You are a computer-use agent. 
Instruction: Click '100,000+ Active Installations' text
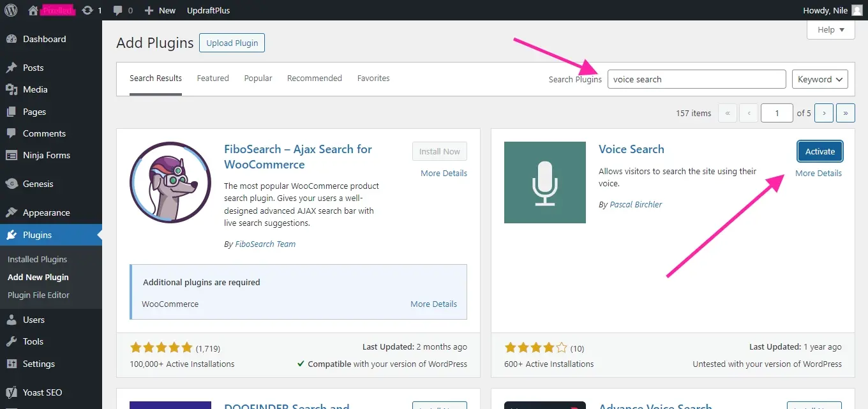tap(182, 364)
